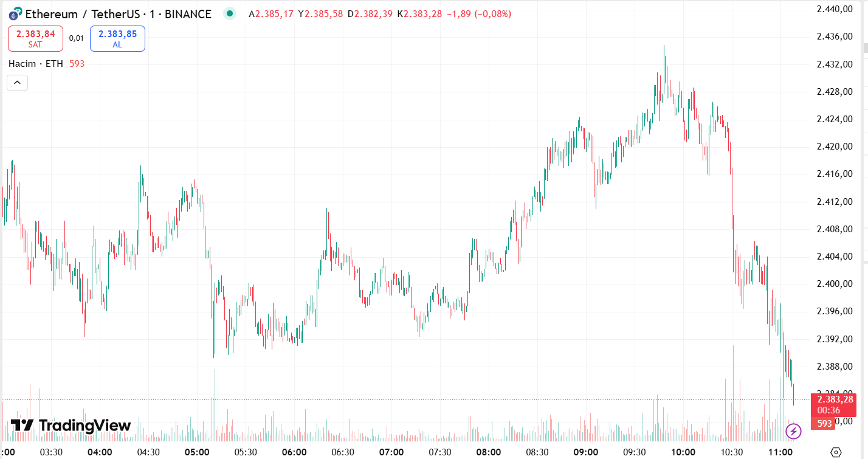Click the 08:00 time axis label

tap(489, 452)
